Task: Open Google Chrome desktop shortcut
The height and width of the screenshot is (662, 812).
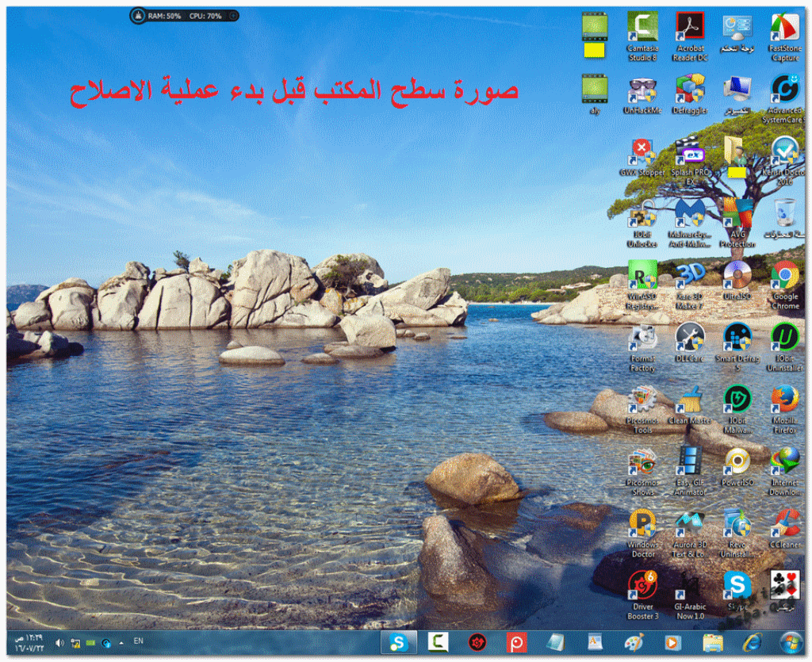Action: 785,275
